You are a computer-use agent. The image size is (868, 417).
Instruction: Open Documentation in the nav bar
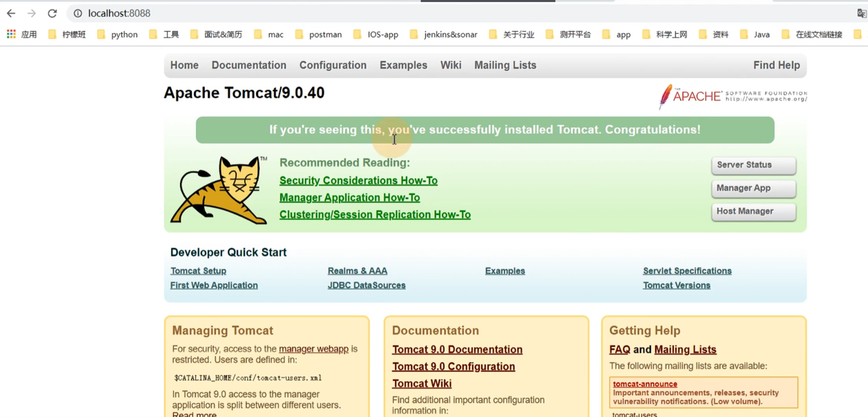(x=249, y=65)
